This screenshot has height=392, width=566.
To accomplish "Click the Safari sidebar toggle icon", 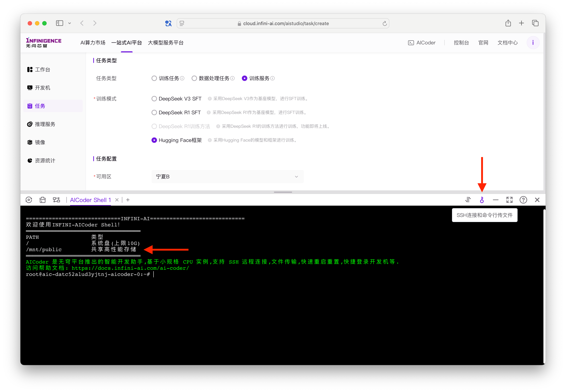I will point(60,23).
